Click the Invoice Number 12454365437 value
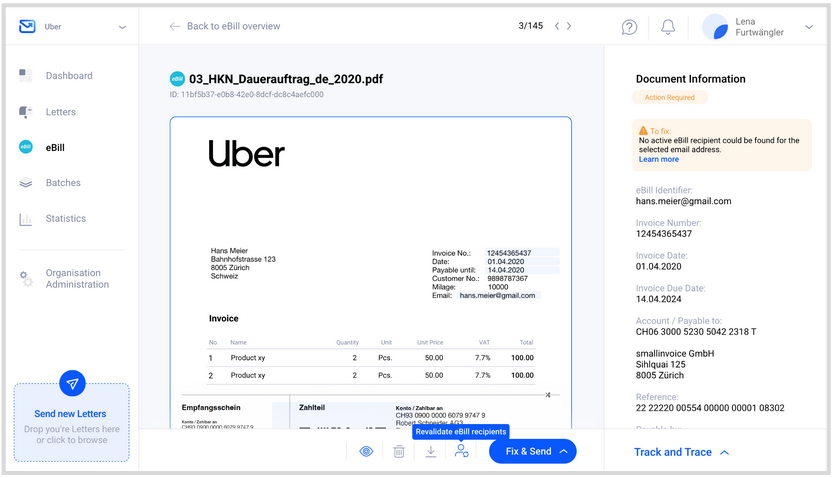This screenshot has width=832, height=478. click(664, 234)
